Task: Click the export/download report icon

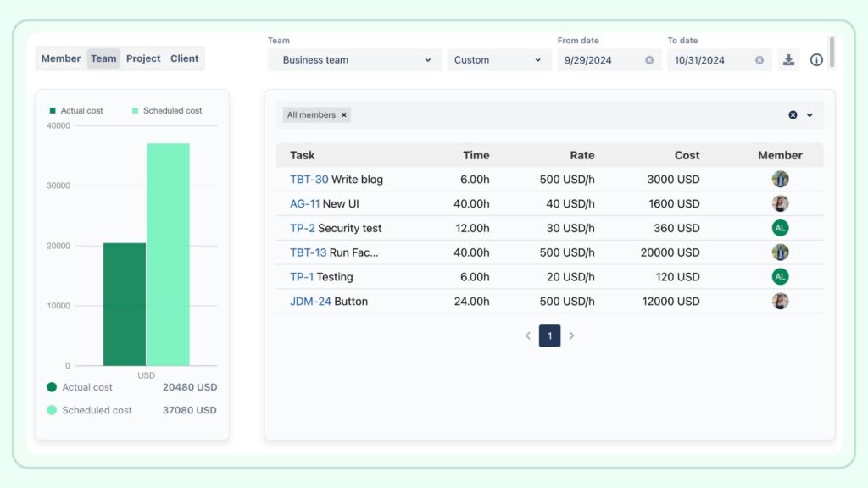Action: click(x=788, y=59)
